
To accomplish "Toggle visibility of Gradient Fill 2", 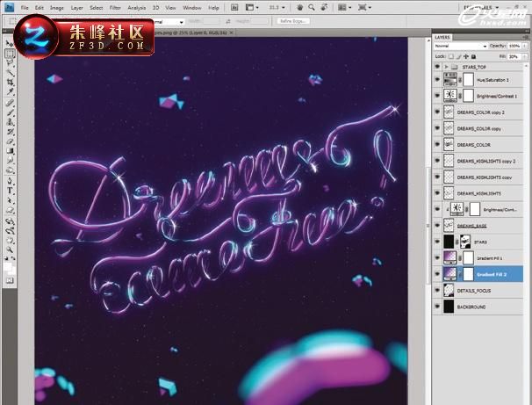I will click(x=437, y=274).
